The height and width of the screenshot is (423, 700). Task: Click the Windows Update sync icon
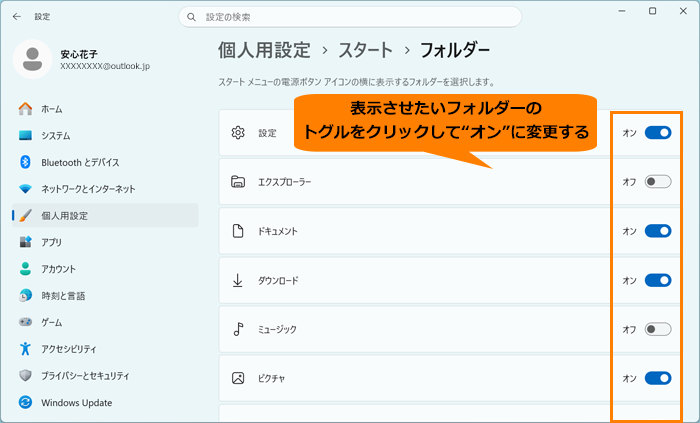coord(25,402)
